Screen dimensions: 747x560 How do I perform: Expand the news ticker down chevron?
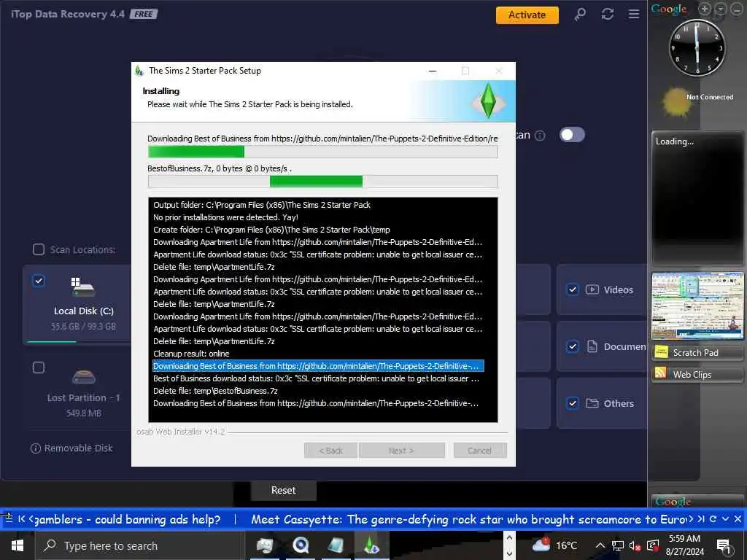726,519
